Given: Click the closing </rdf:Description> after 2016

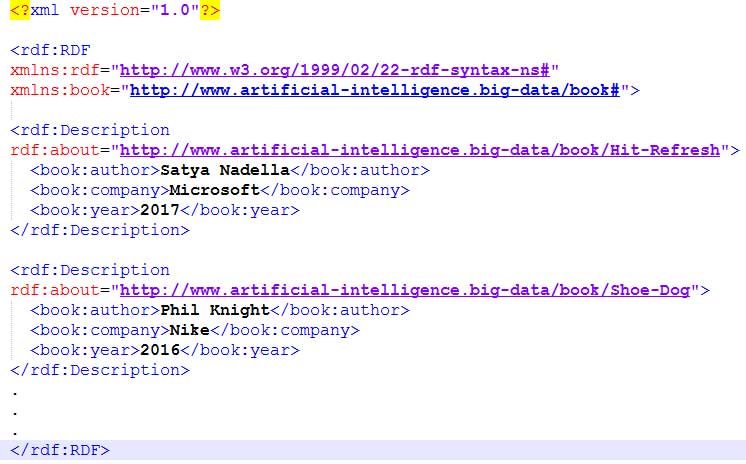Looking at the screenshot, I should pos(100,370).
